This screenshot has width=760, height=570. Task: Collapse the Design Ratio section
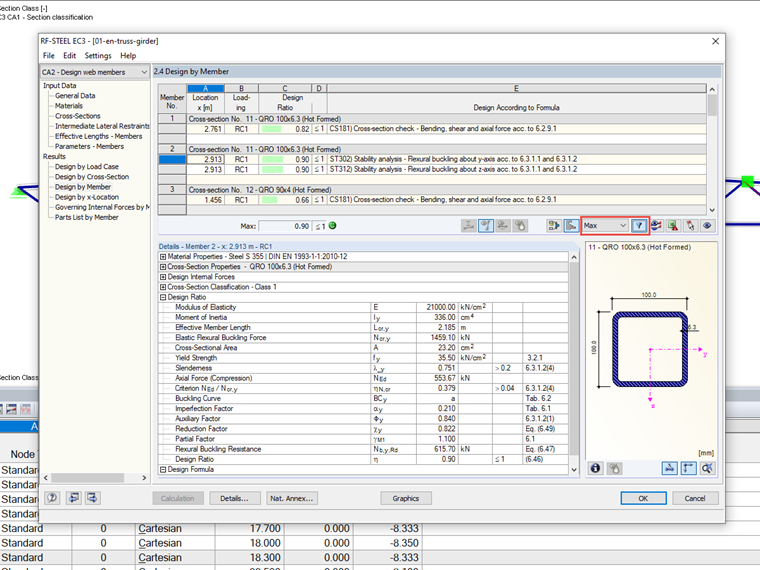[x=163, y=298]
